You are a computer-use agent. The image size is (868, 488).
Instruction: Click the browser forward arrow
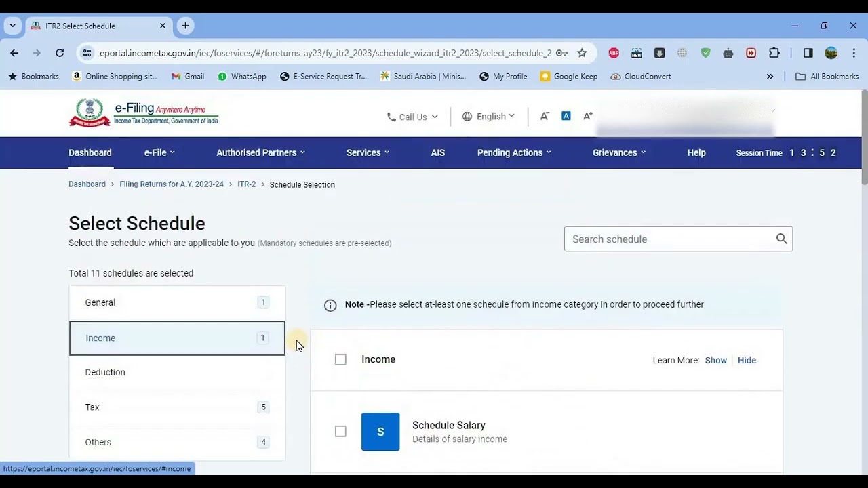37,53
